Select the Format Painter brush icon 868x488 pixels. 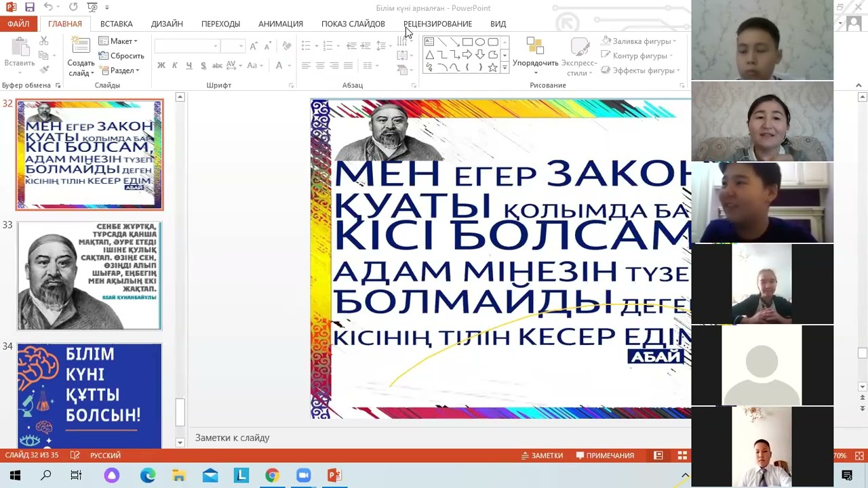point(44,69)
